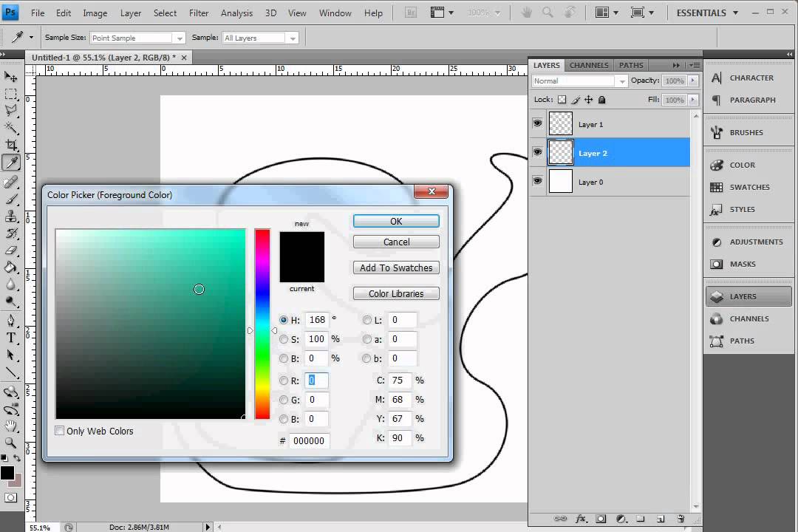The width and height of the screenshot is (798, 532).
Task: Click the H hue value field
Action: click(316, 320)
